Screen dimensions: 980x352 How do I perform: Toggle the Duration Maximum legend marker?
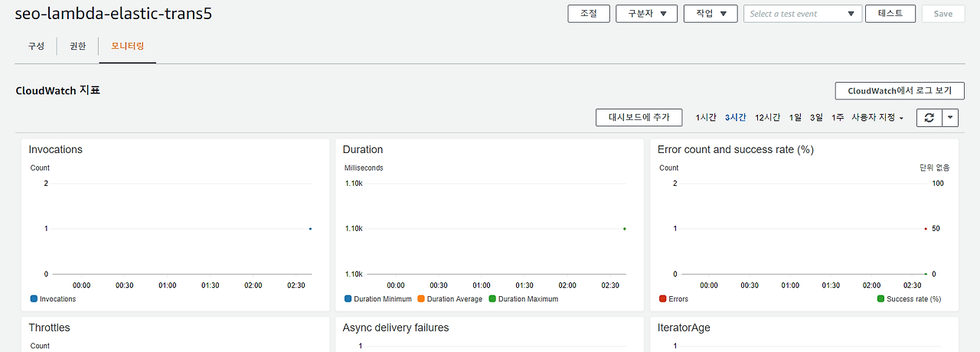[x=492, y=298]
